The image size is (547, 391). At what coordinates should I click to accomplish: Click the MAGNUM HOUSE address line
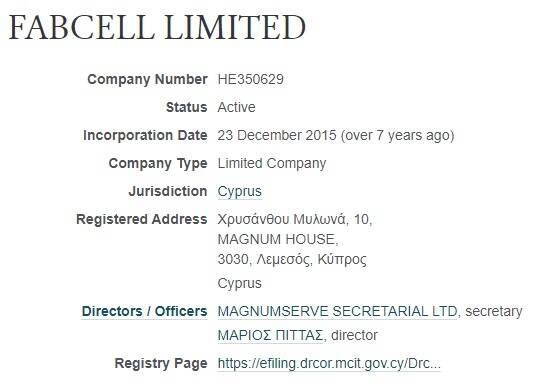click(278, 239)
